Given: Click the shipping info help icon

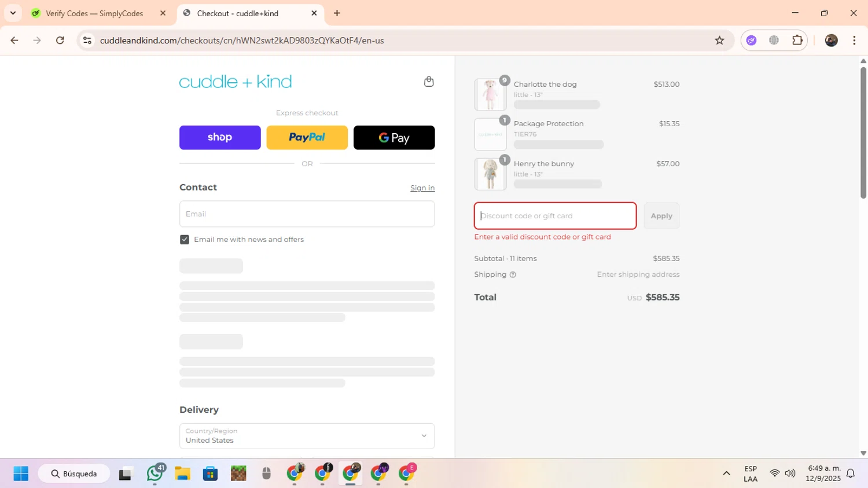Looking at the screenshot, I should (513, 275).
